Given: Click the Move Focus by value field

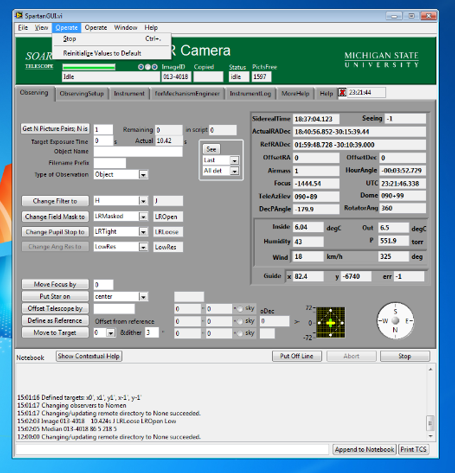Looking at the screenshot, I should click(x=103, y=285).
